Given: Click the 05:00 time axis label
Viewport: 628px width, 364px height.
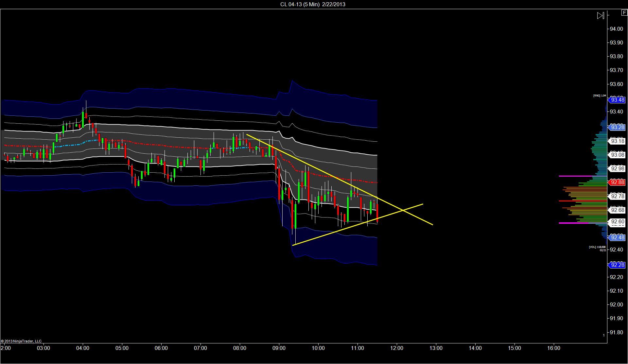Looking at the screenshot, I should tap(122, 348).
